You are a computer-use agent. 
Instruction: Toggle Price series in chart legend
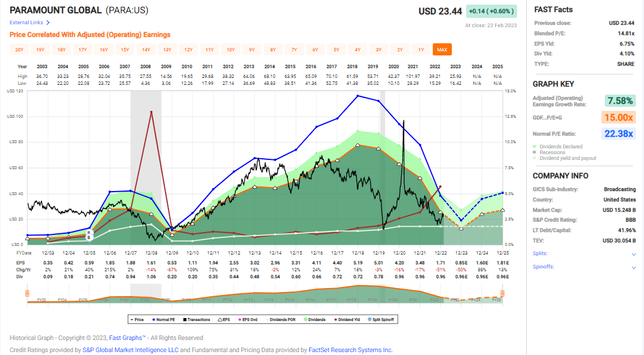(137, 320)
